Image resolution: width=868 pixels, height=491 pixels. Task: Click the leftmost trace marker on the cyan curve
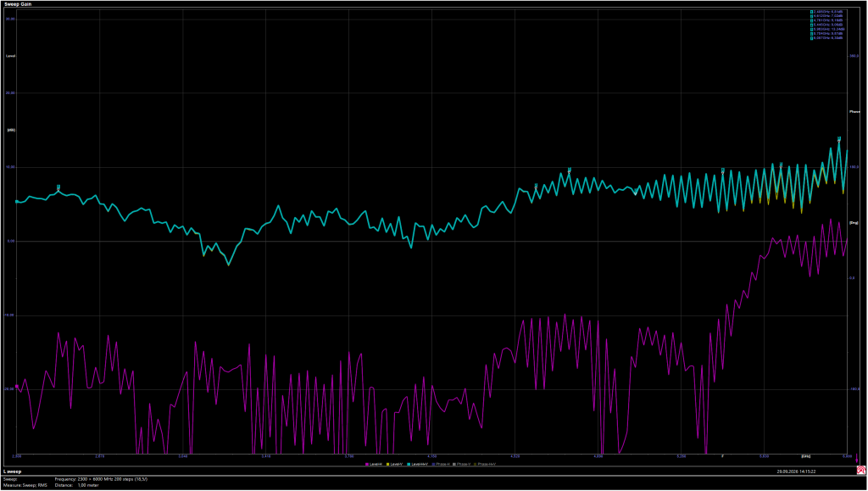click(x=58, y=187)
